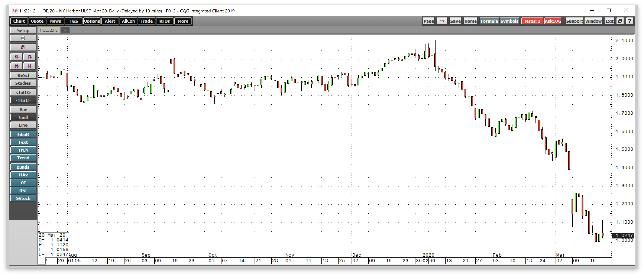This screenshot has height=276, width=644.
Task: Expand the More menu
Action: [183, 21]
